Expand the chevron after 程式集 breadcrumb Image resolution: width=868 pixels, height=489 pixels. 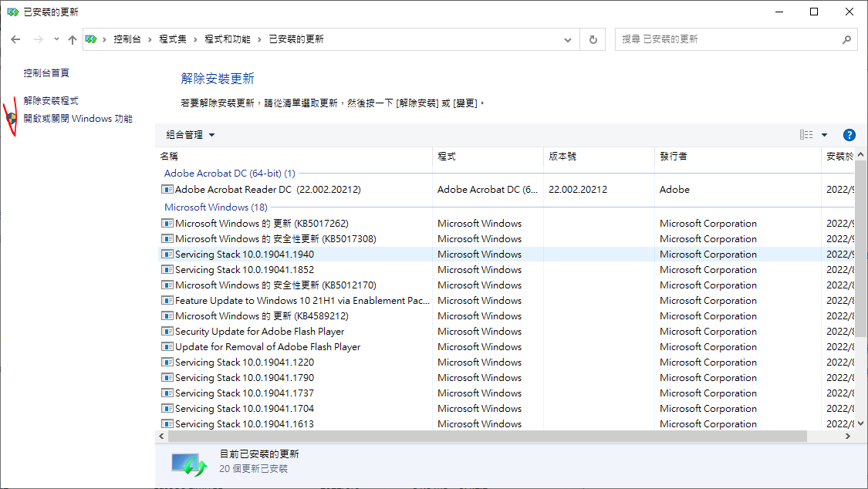pos(195,40)
